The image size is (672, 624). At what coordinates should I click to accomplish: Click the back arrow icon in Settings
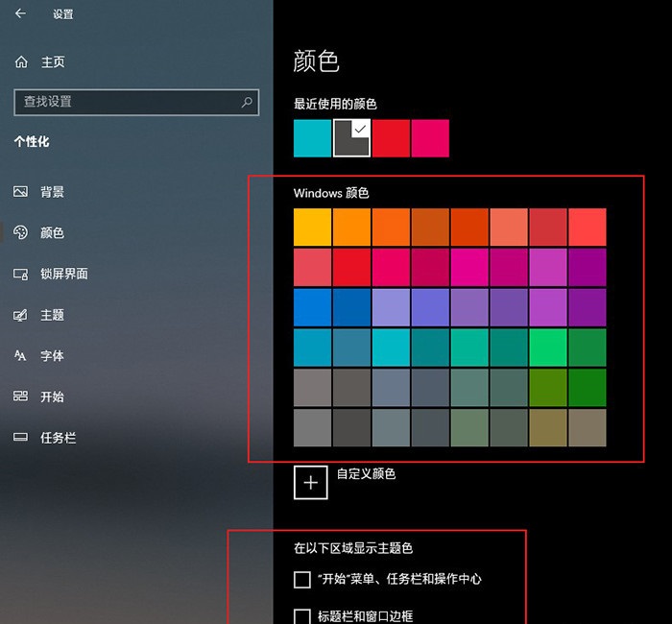coord(20,13)
